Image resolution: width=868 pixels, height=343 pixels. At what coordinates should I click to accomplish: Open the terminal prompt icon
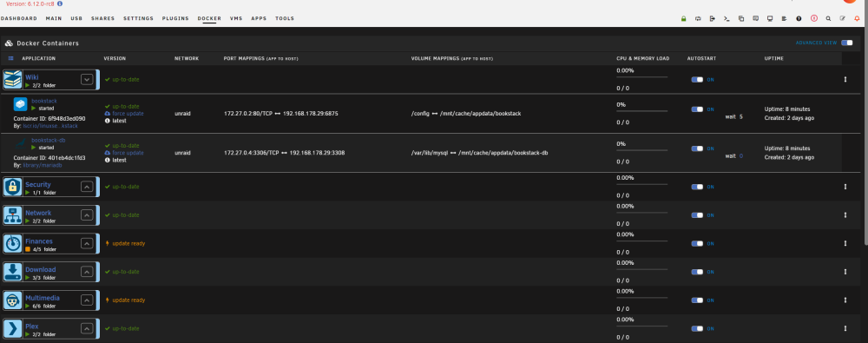[727, 18]
